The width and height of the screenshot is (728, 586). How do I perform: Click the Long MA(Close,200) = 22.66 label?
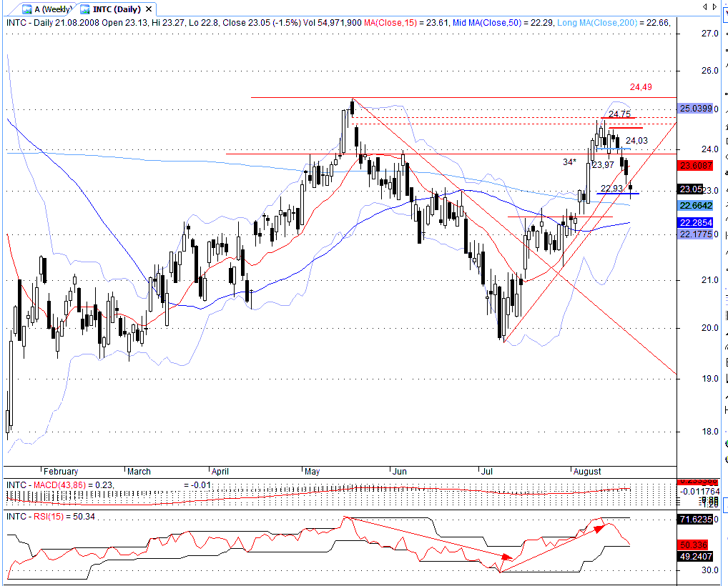click(614, 22)
